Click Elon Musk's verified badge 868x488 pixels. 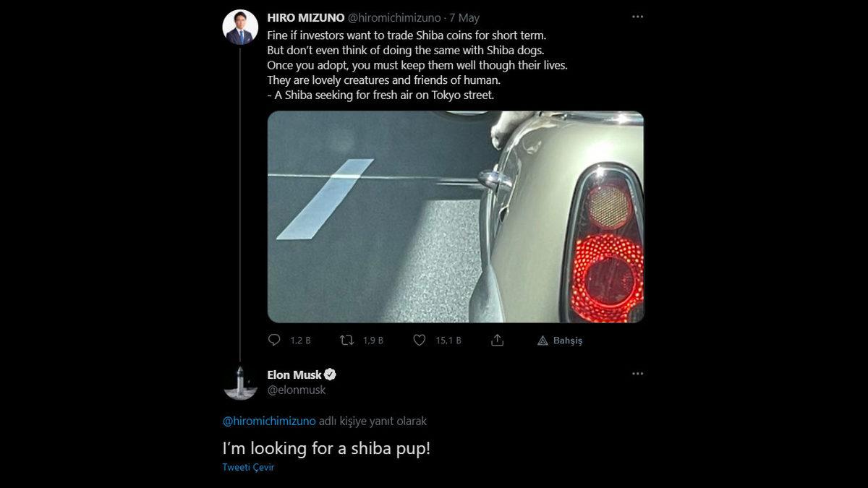(330, 374)
